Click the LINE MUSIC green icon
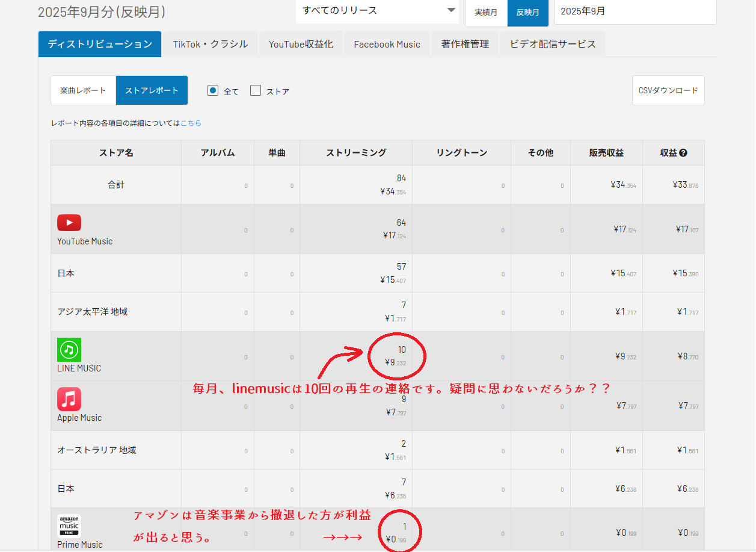Screen dimensions: 756x552 click(69, 350)
